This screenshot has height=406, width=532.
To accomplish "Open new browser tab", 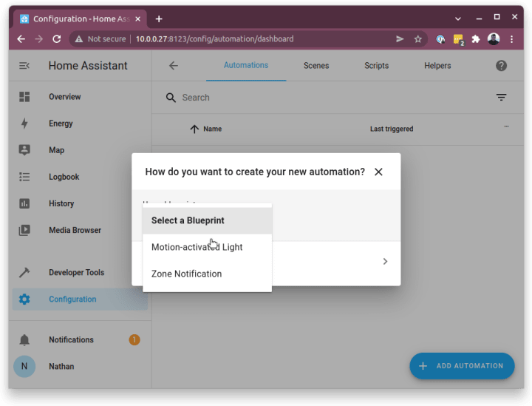I will click(159, 19).
